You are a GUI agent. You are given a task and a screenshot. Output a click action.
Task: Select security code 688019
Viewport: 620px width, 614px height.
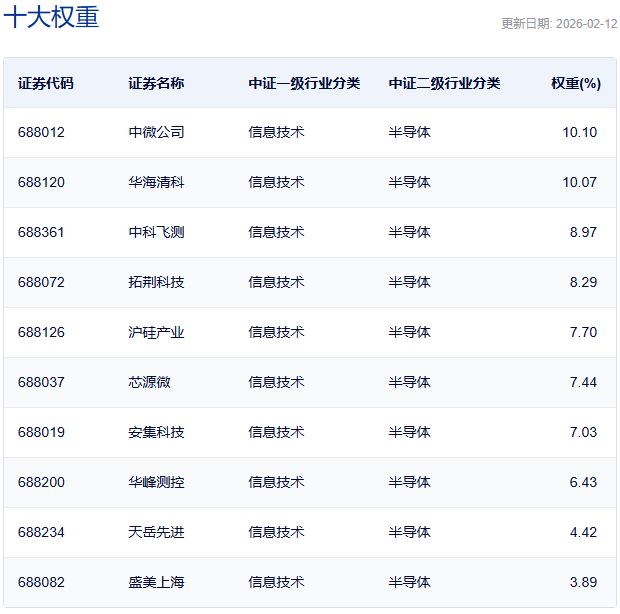[41, 432]
